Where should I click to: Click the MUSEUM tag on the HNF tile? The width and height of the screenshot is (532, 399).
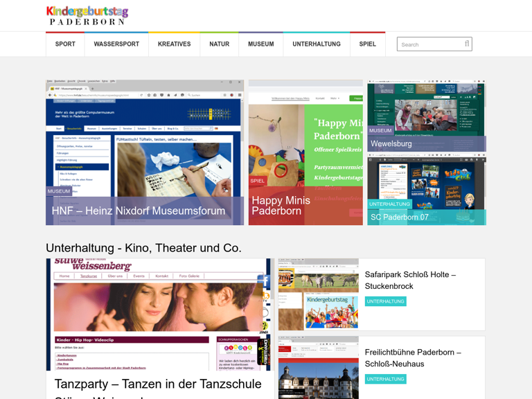pos(59,191)
